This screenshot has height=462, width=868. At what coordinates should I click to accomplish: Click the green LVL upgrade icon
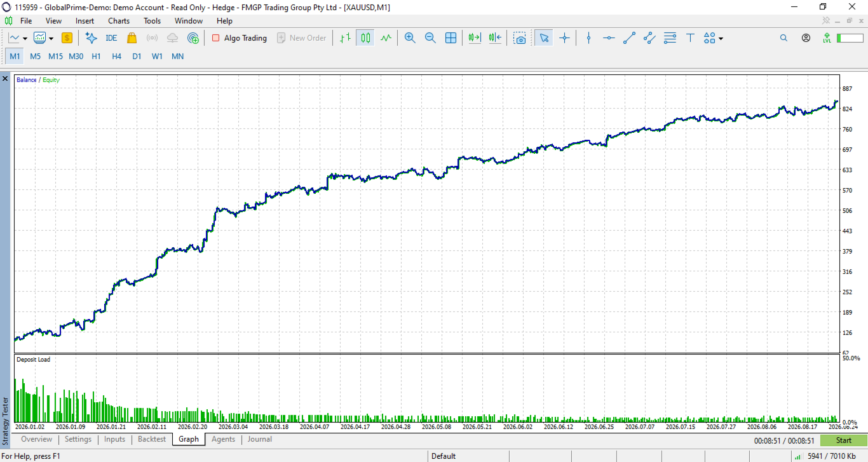click(827, 38)
